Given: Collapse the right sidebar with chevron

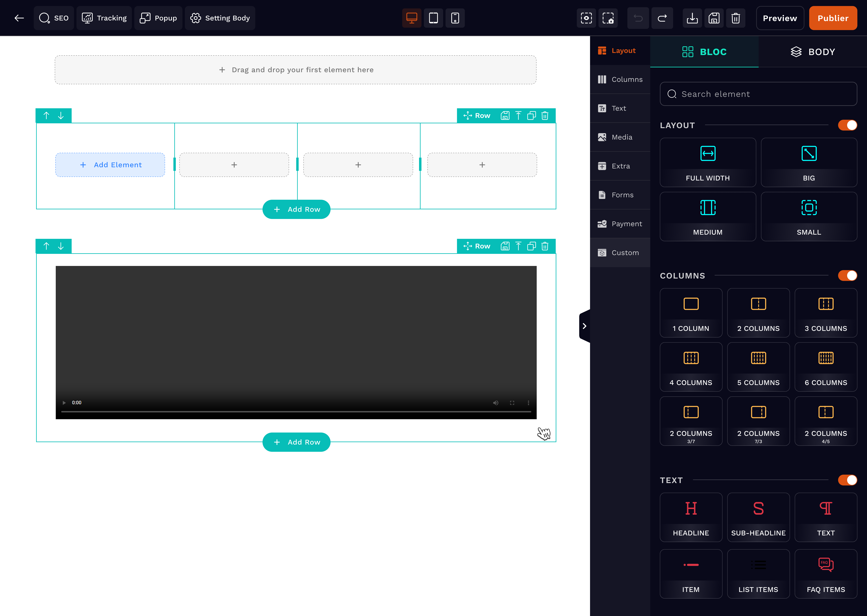Looking at the screenshot, I should pyautogui.click(x=585, y=326).
